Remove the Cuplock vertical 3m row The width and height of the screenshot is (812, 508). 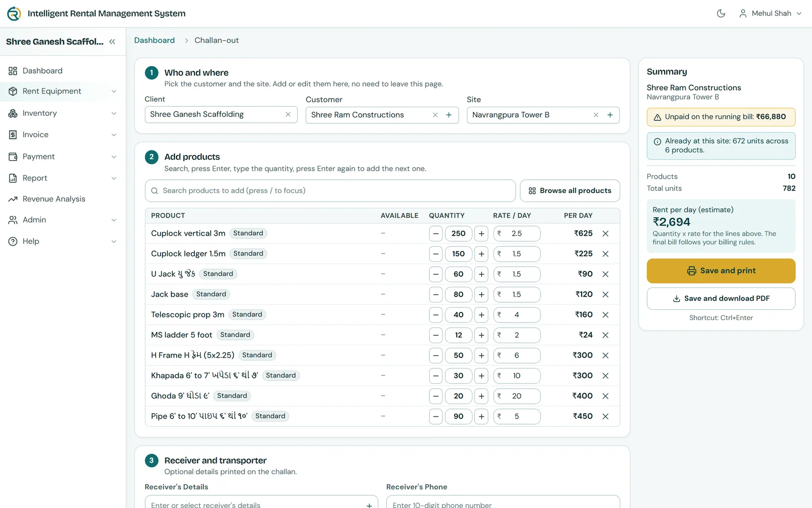pos(605,234)
